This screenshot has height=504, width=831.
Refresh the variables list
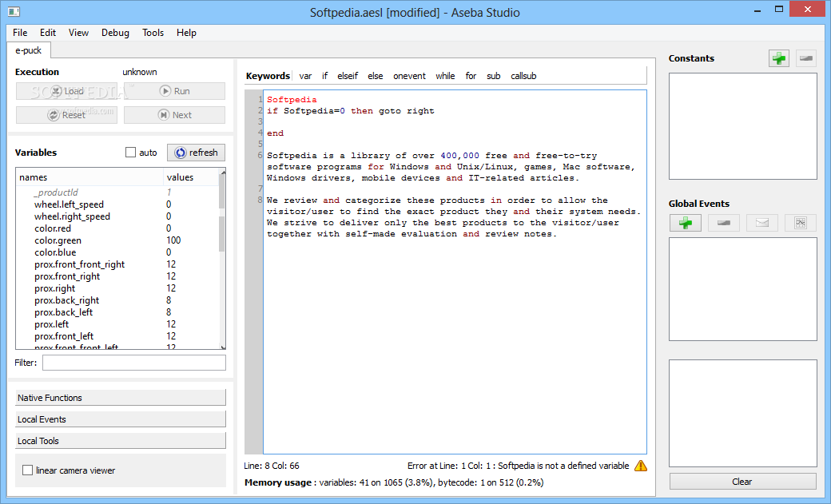196,153
